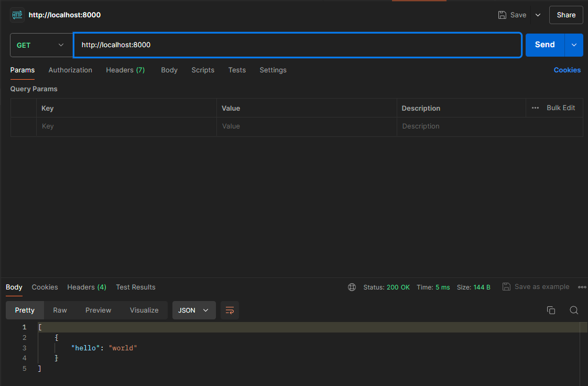Click the Save button label
Image resolution: width=588 pixels, height=386 pixels.
coord(518,15)
